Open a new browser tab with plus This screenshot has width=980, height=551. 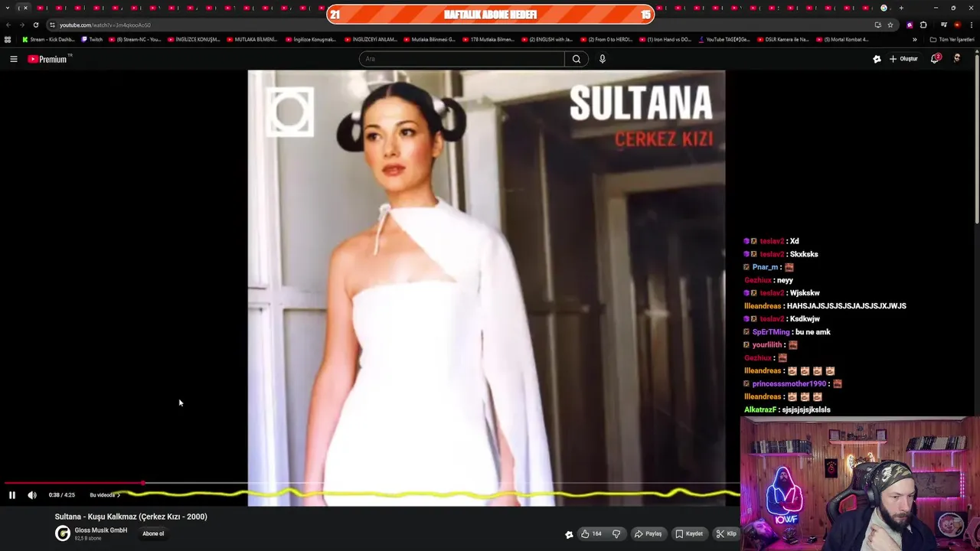point(901,8)
